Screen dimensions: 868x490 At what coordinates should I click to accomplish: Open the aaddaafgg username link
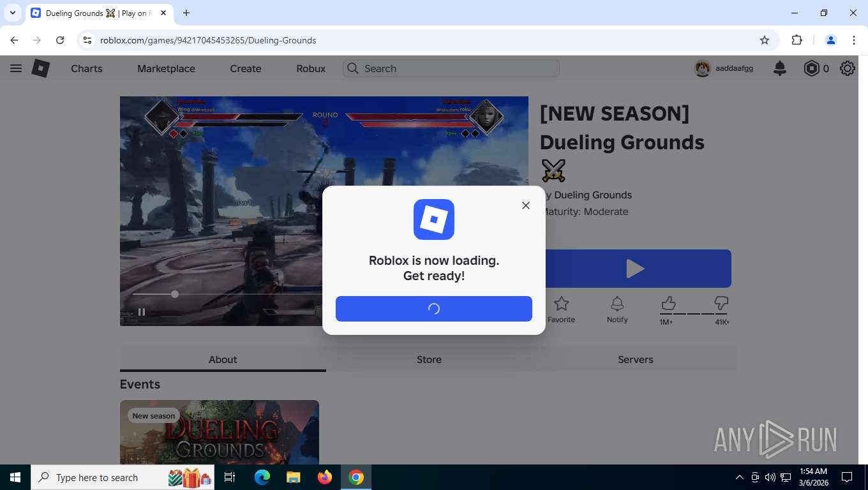point(734,68)
